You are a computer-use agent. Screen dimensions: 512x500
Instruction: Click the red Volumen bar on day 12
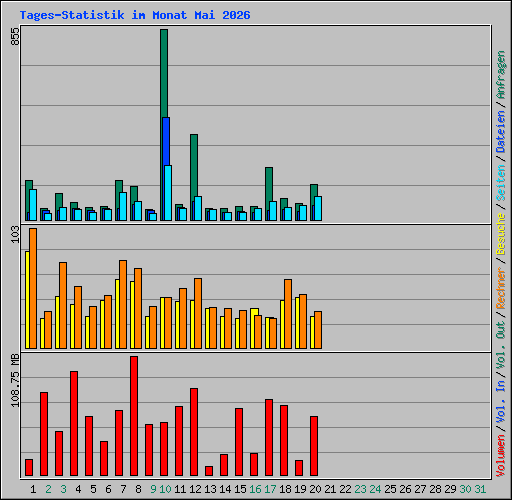[x=194, y=432]
